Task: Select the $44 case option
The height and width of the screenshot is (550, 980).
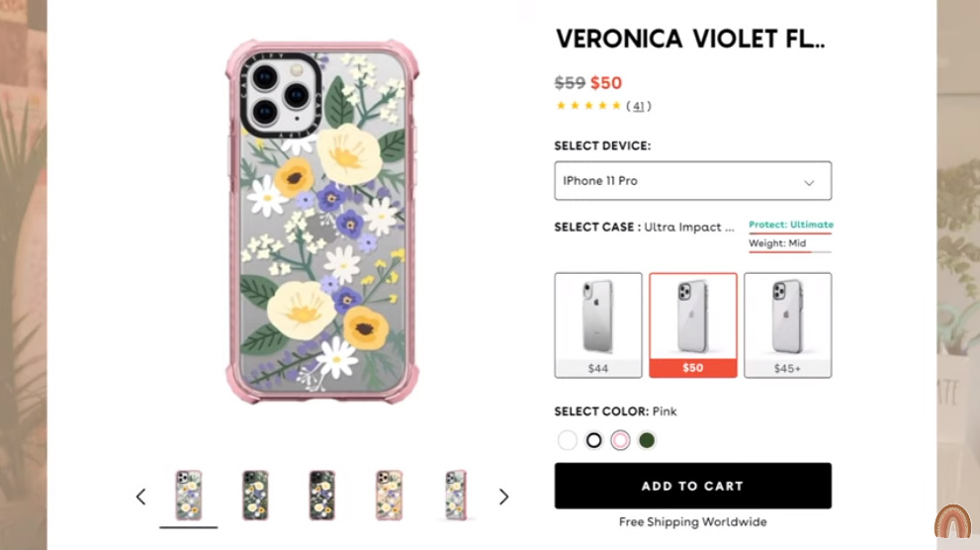Action: [598, 324]
